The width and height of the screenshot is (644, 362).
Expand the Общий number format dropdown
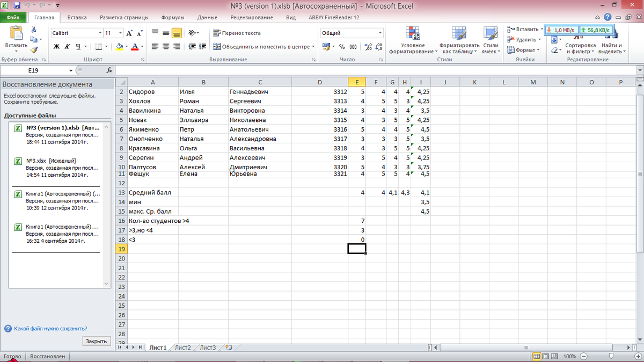pos(380,33)
